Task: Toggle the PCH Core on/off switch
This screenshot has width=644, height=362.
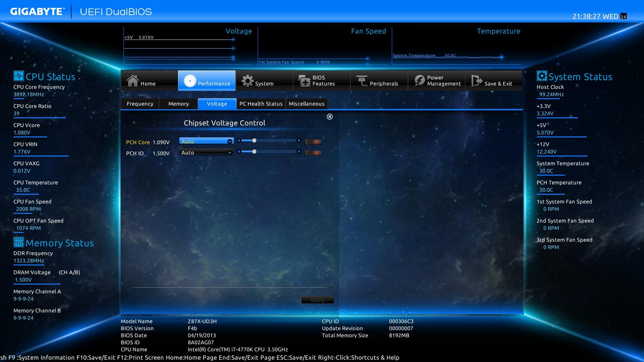Action: click(313, 142)
